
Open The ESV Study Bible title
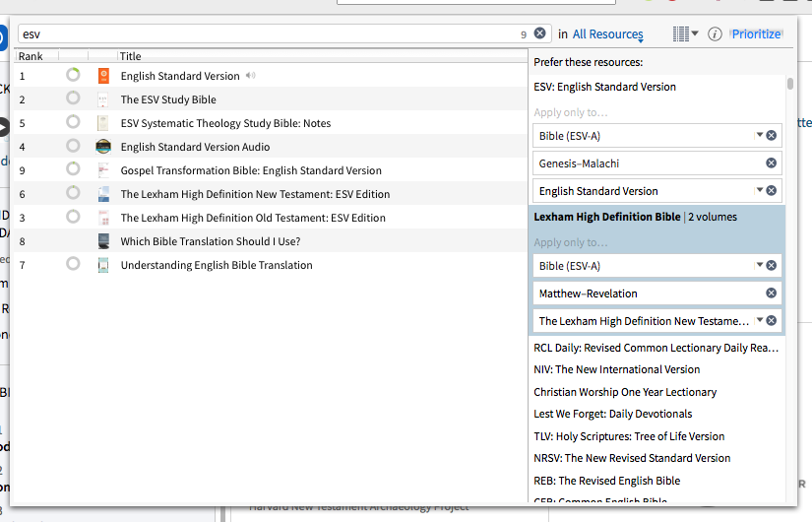coord(168,99)
